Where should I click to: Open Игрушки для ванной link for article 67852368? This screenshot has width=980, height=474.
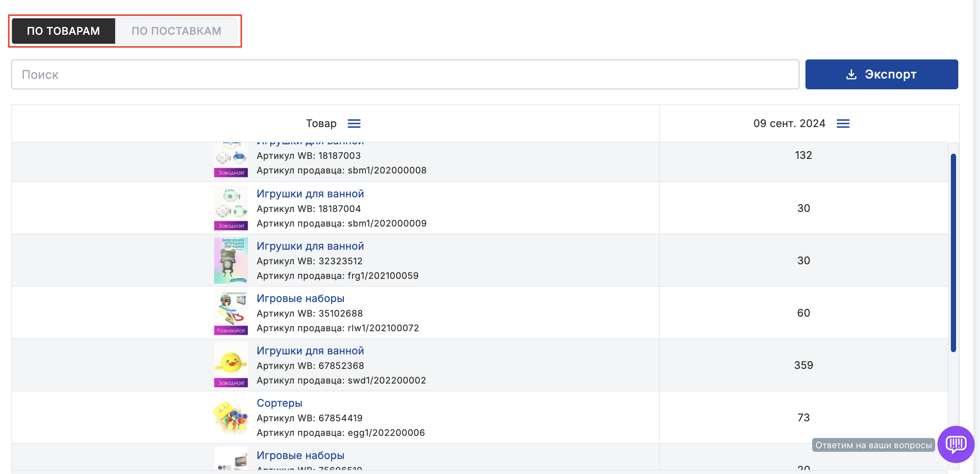[x=310, y=351]
